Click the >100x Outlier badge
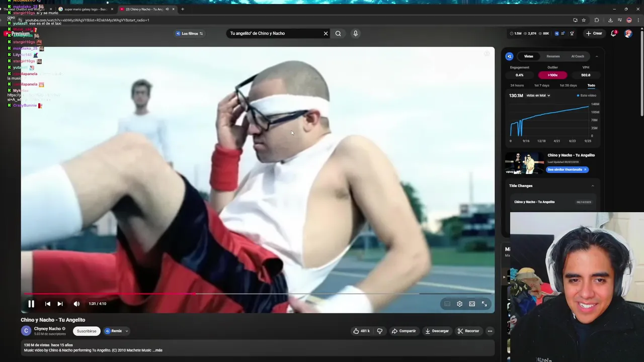The width and height of the screenshot is (644, 362). tap(552, 75)
